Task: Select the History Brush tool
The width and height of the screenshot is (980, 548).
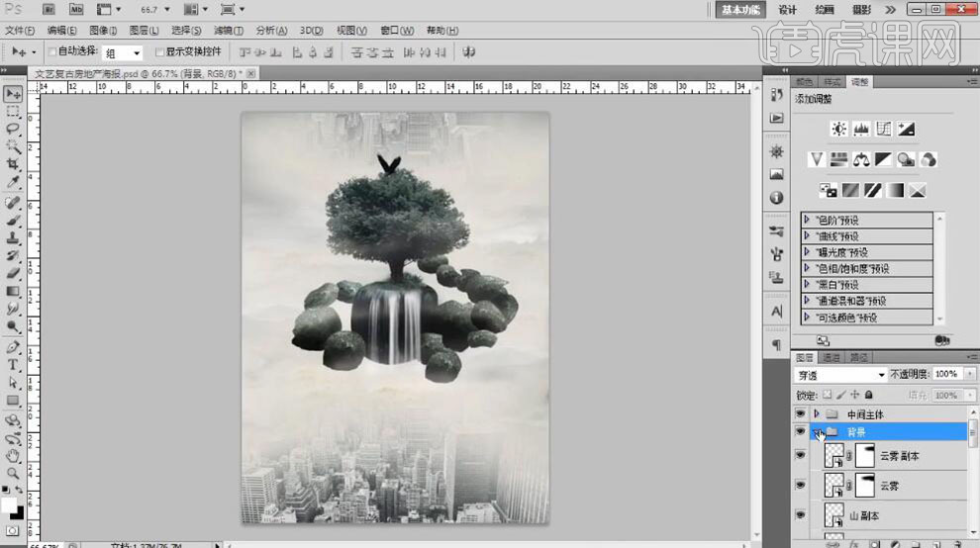Action: coord(13,255)
